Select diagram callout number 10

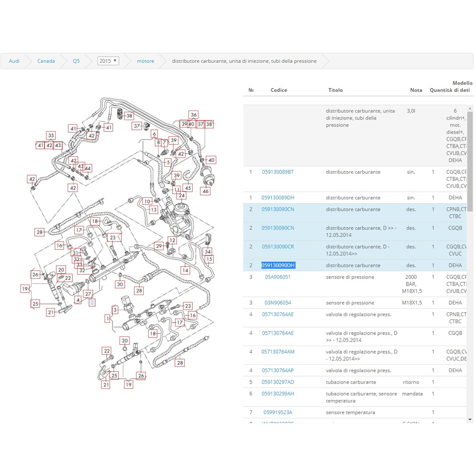point(147,201)
